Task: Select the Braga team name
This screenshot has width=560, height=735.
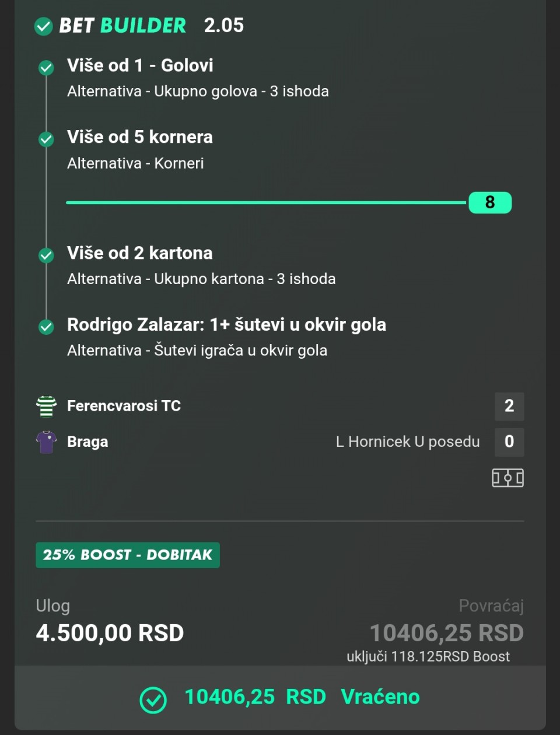Action: click(x=87, y=442)
